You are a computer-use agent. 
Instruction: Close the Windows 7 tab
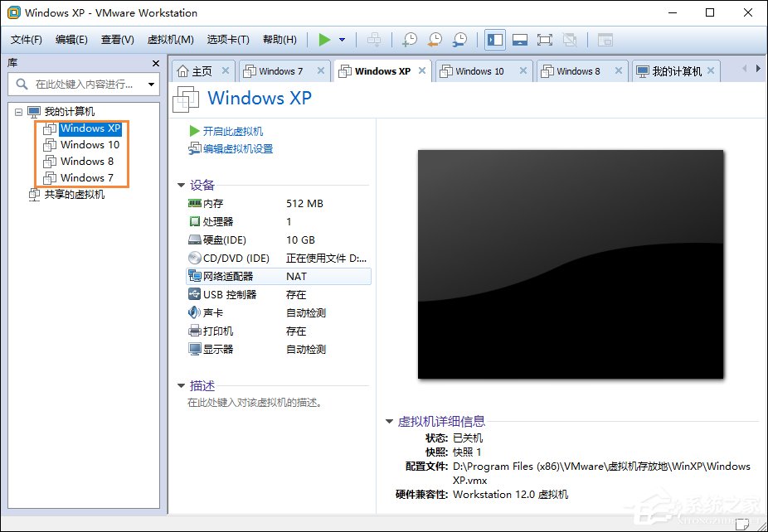tap(322, 71)
